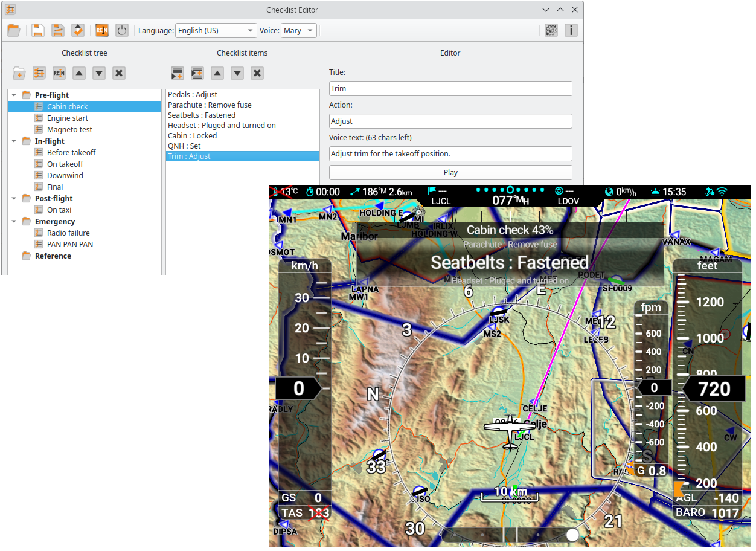The width and height of the screenshot is (756, 551).
Task: Open the settings gear in toolbar
Action: [x=551, y=30]
